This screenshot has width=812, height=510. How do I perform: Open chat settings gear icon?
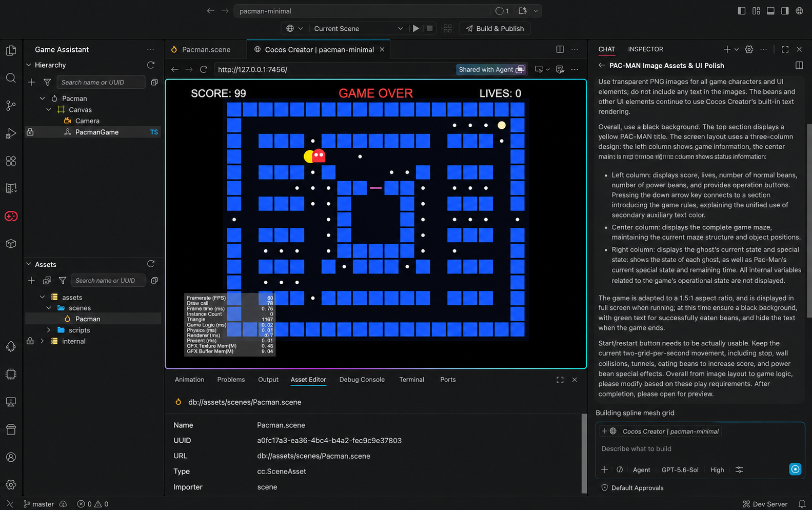[x=749, y=49]
